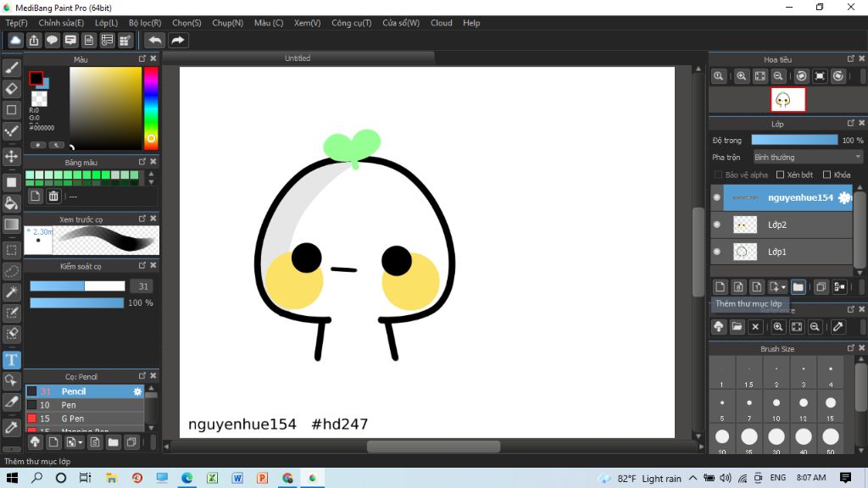Open the Cloud menu
868x488 pixels.
(x=441, y=23)
